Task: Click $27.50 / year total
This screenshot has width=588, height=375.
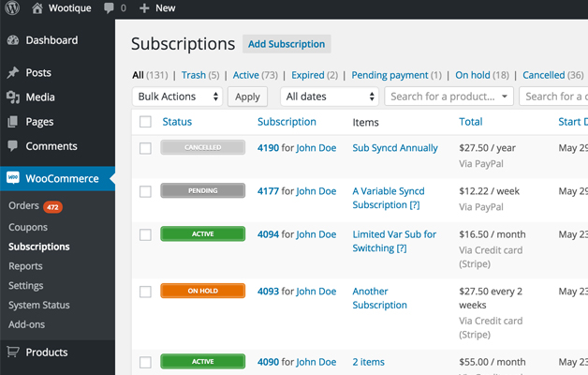Action: click(x=487, y=148)
